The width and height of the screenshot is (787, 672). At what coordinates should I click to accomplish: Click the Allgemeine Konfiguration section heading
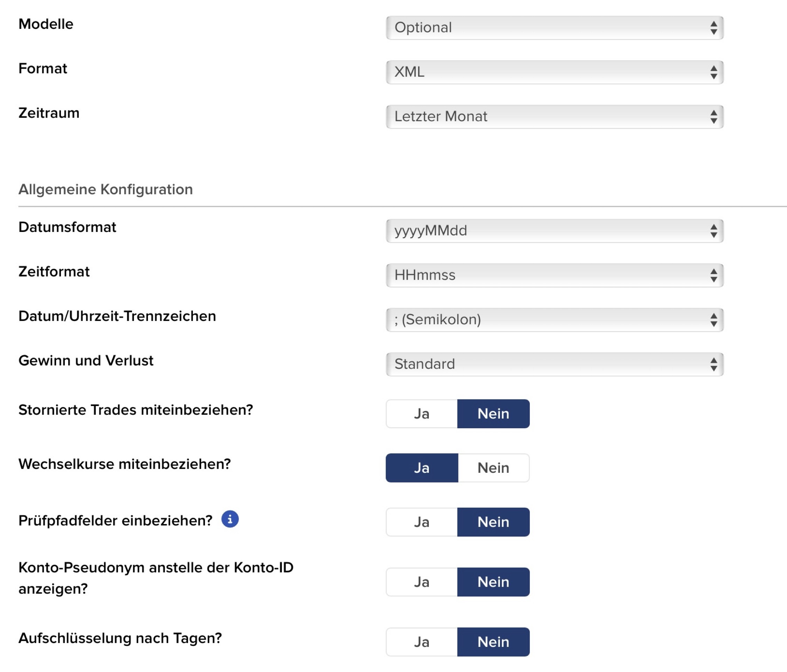105,189
